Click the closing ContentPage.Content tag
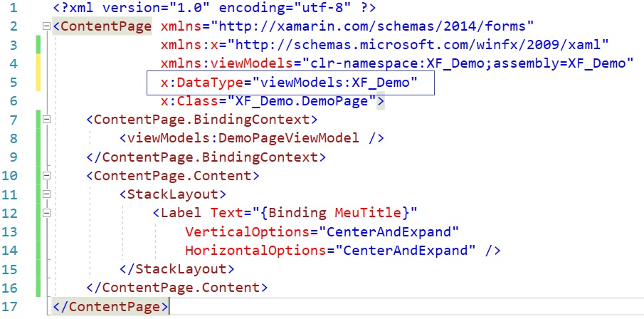 coord(176,288)
